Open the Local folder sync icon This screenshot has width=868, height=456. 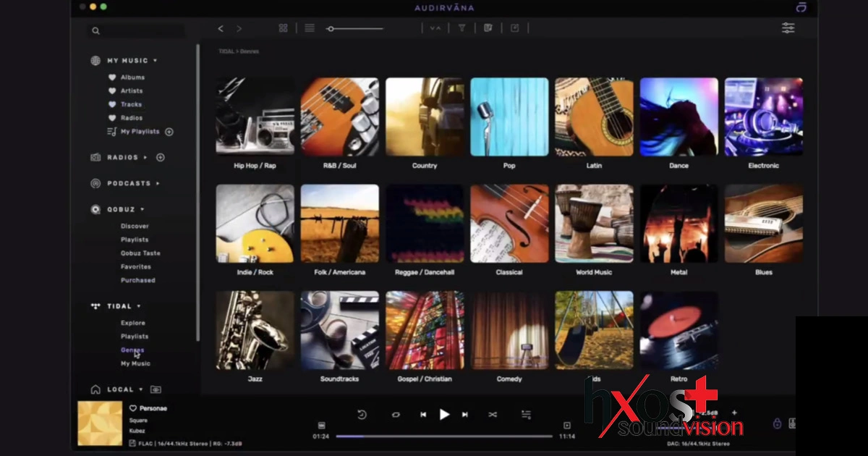(156, 389)
